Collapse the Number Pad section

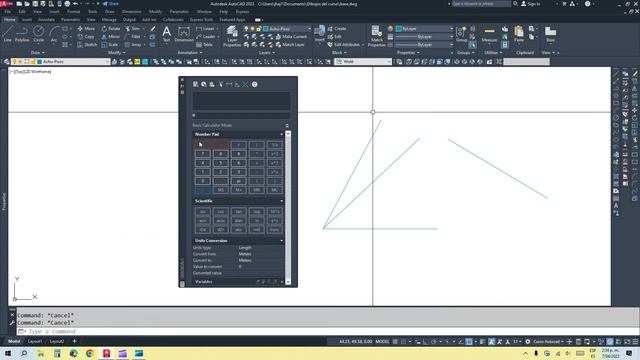click(x=281, y=134)
